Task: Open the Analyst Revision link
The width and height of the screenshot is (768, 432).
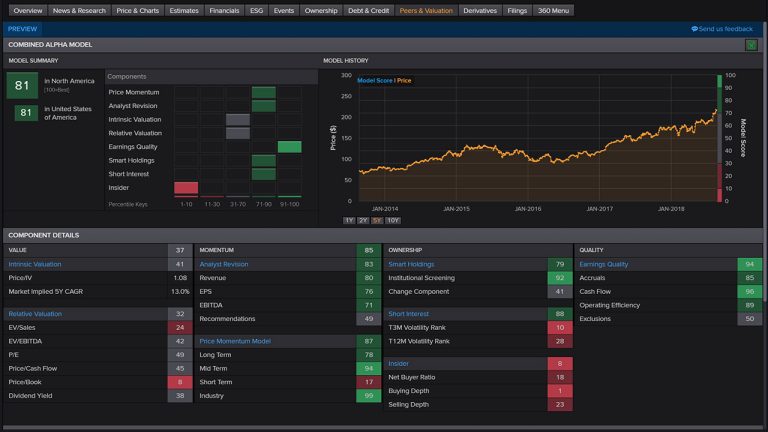Action: click(224, 264)
